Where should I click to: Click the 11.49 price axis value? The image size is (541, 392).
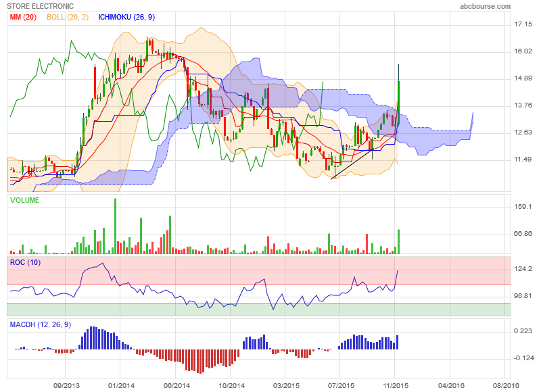tap(523, 160)
